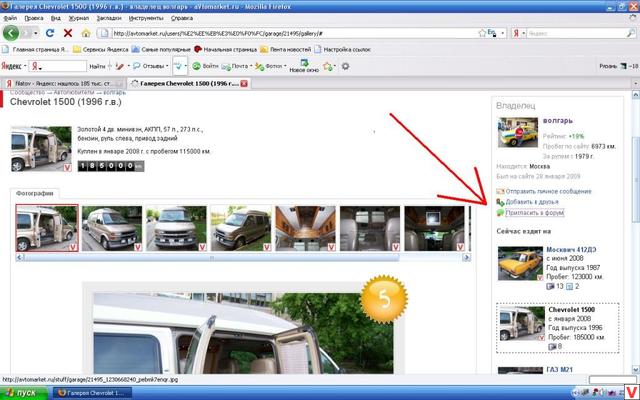Viewport: 640px width, 400px height.
Task: Expand the Почта dropdown arrow
Action: click(x=251, y=66)
